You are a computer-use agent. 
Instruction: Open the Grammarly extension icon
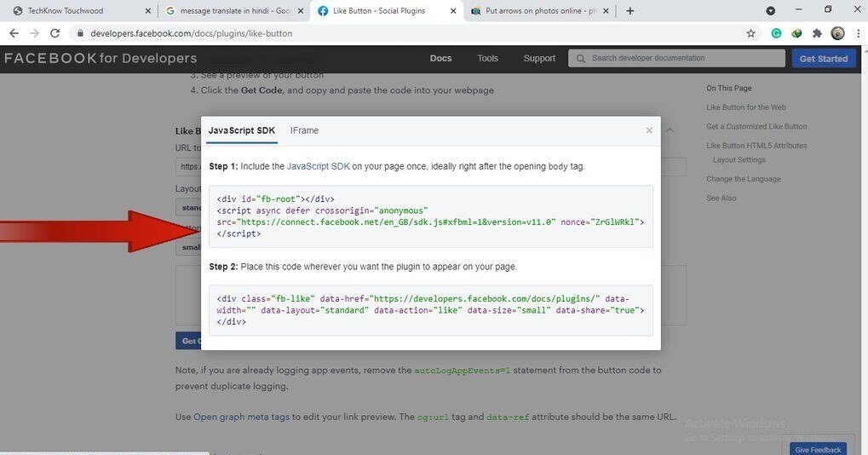(x=776, y=33)
